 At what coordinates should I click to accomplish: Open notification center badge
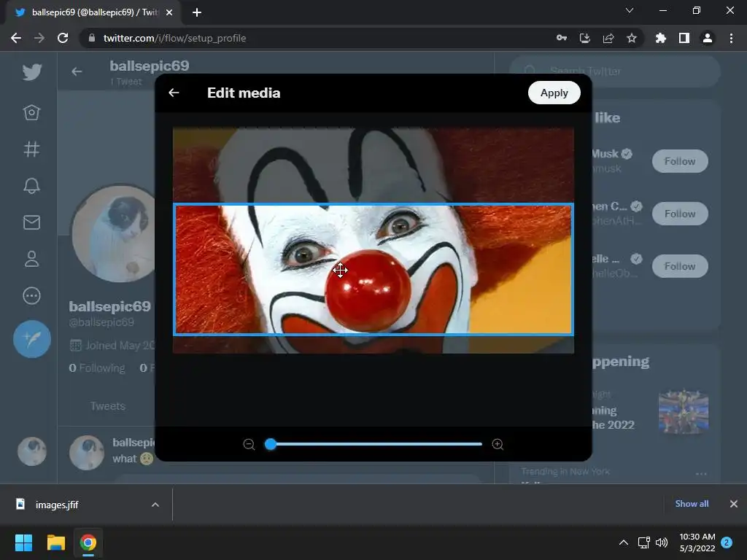click(x=727, y=542)
